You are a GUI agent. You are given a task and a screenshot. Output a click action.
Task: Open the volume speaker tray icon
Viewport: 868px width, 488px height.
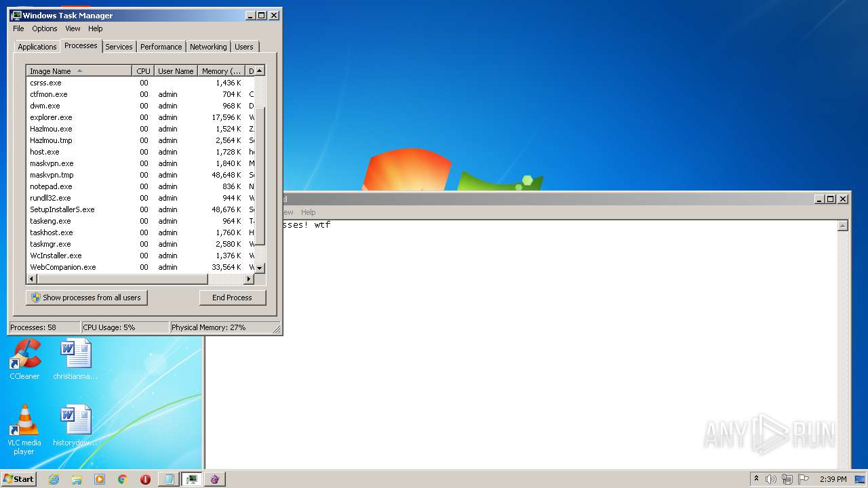coord(770,479)
